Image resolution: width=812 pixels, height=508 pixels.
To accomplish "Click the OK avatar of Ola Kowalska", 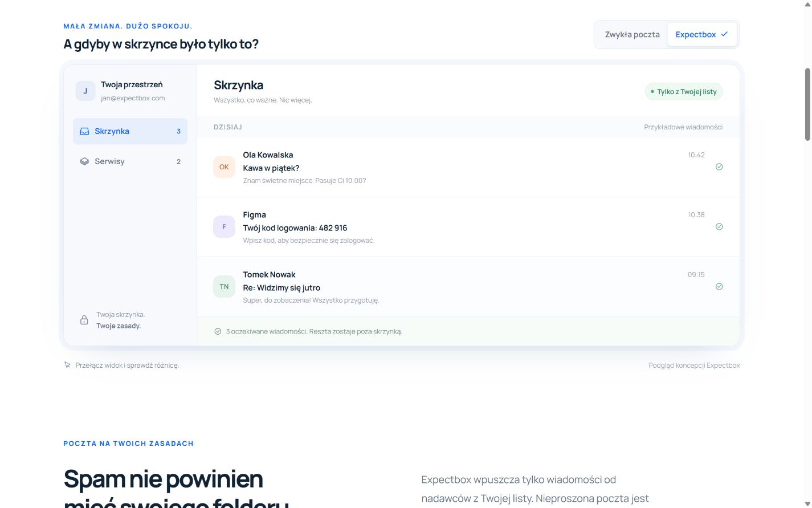I will (224, 167).
